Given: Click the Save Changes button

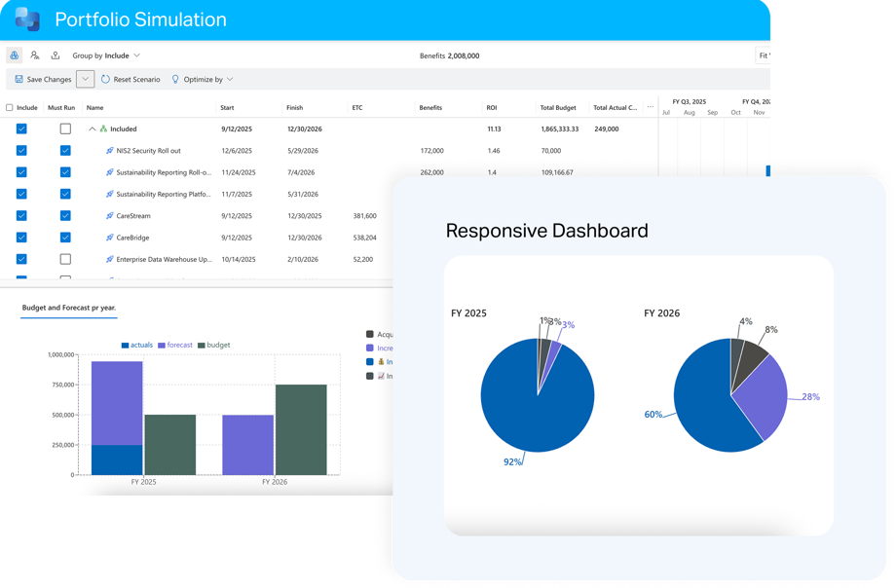Looking at the screenshot, I should pos(42,79).
